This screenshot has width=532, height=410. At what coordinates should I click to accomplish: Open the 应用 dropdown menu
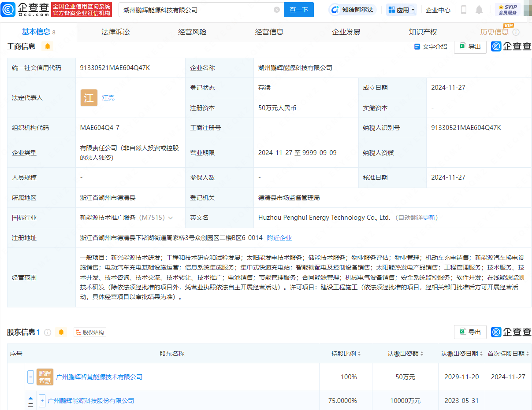pos(401,10)
